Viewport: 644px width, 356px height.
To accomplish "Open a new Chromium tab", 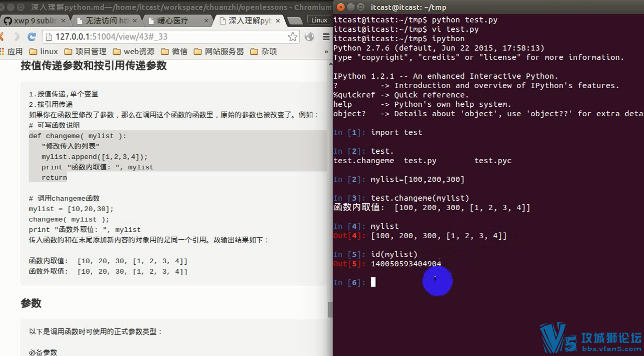I will tap(295, 21).
